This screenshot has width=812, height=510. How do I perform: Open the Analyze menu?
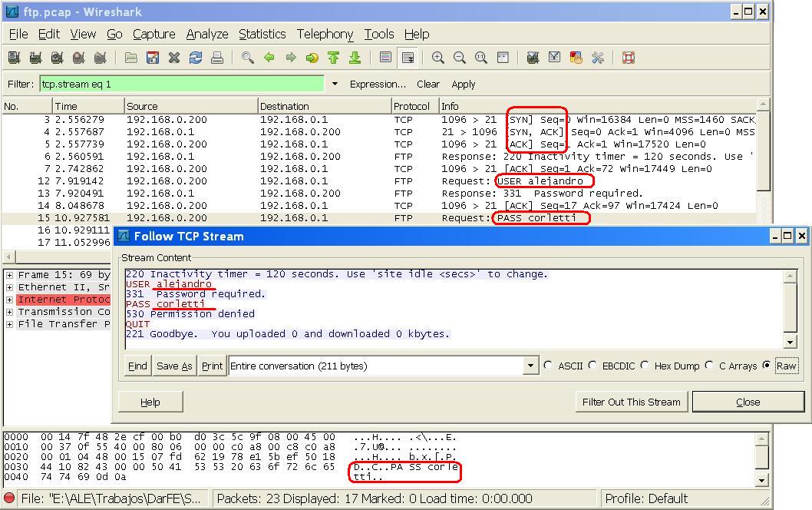pos(207,34)
